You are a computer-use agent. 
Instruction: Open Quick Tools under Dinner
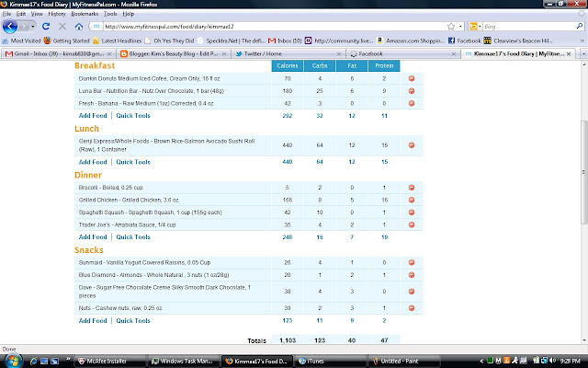click(133, 237)
